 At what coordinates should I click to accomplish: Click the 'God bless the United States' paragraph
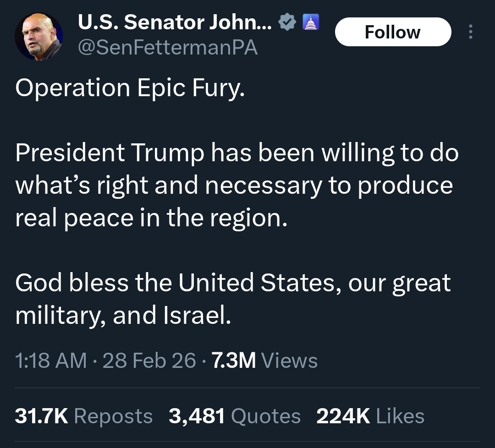click(x=233, y=299)
